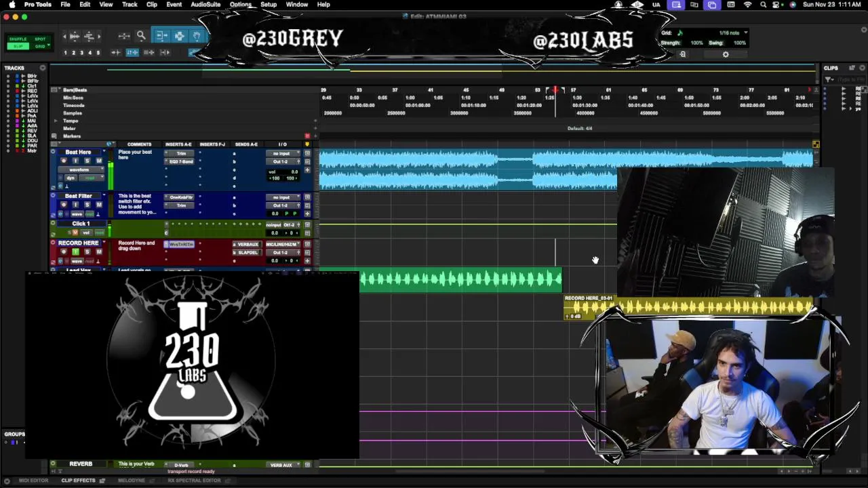Open the Clip menu
Image resolution: width=868 pixels, height=488 pixels.
click(x=152, y=5)
